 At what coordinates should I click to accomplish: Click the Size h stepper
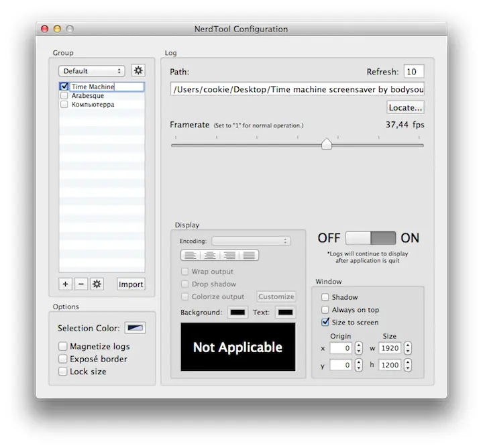[408, 366]
